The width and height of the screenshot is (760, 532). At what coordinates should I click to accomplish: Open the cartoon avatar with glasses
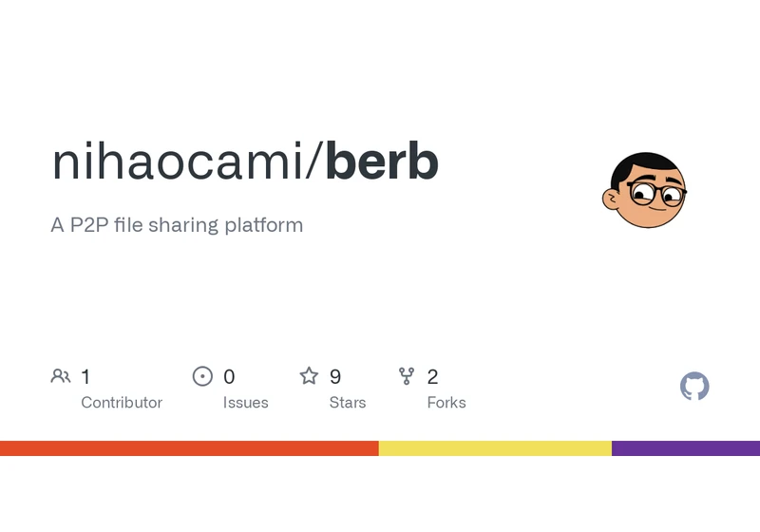pos(645,190)
